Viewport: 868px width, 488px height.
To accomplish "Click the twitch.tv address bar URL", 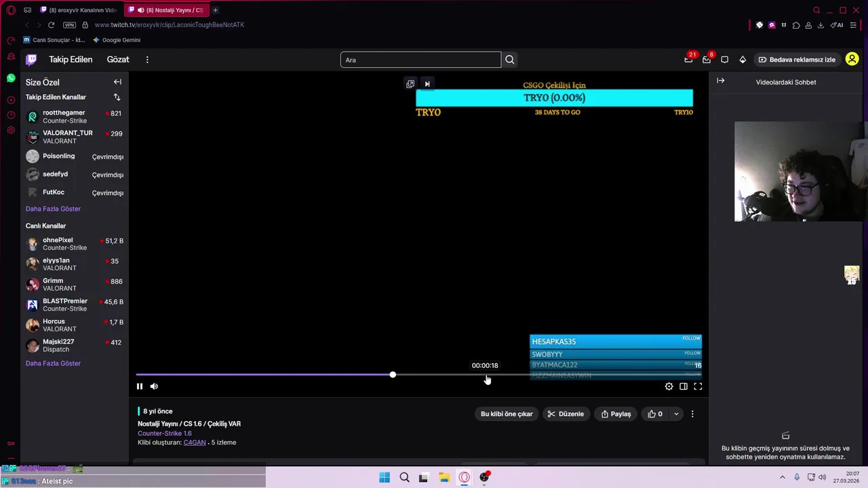I will click(170, 25).
